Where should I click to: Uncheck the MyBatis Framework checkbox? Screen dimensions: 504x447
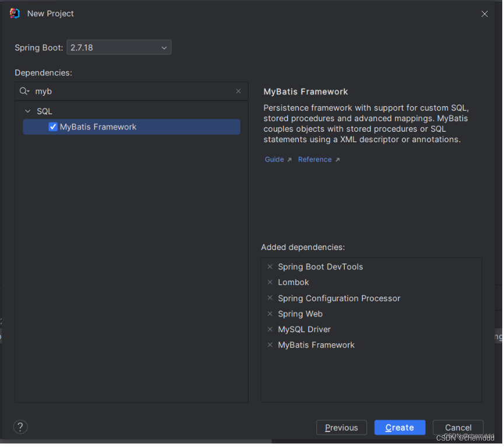coord(53,127)
